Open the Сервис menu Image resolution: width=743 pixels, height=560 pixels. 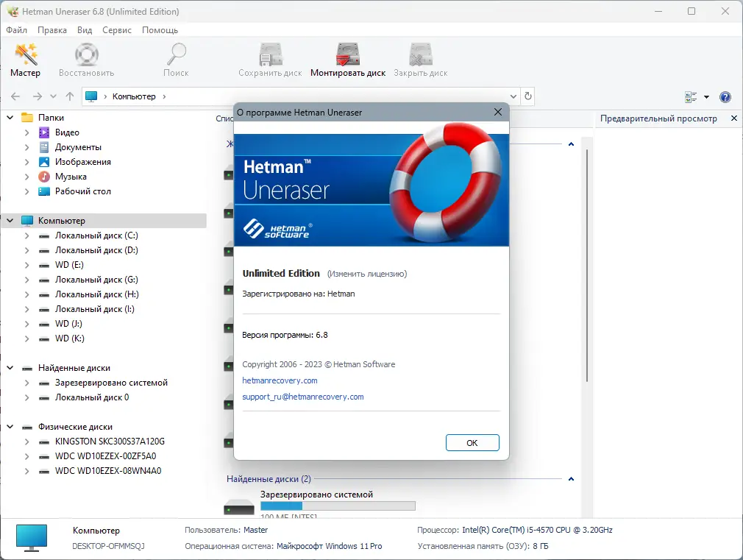(x=116, y=30)
